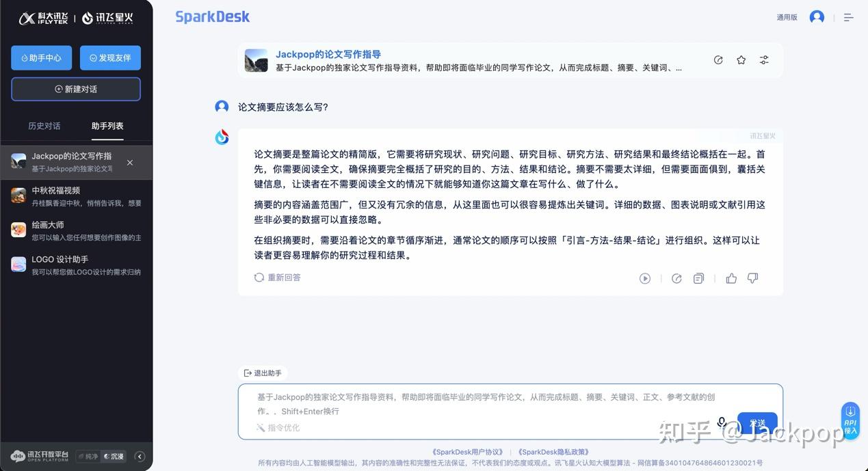Image resolution: width=868 pixels, height=471 pixels.
Task: Open 讯飞开放平台 logo link
Action: 40,457
